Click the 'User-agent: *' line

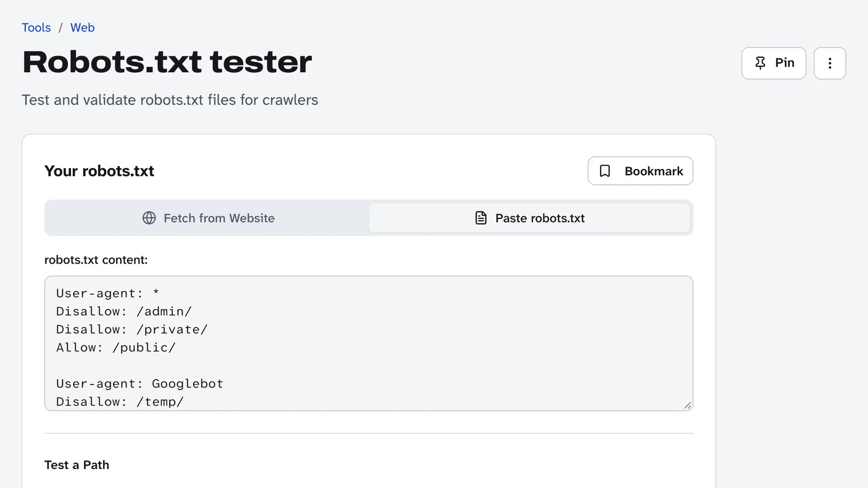pos(108,293)
